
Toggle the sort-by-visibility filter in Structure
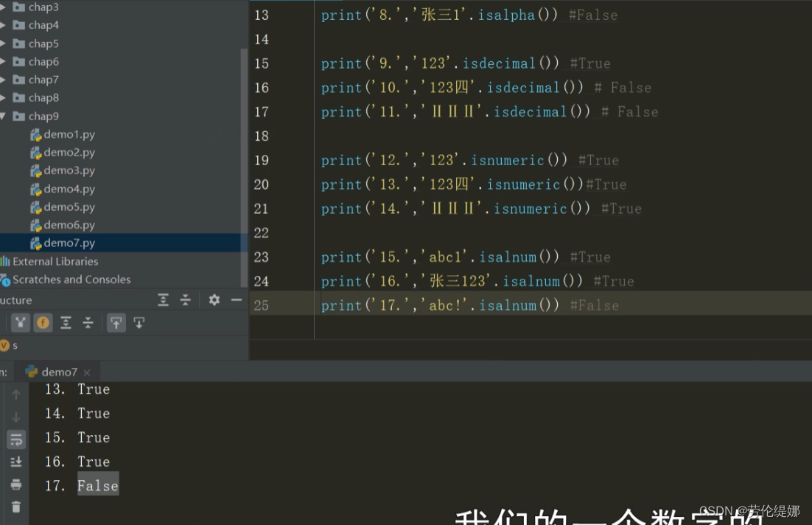pyautogui.click(x=20, y=322)
